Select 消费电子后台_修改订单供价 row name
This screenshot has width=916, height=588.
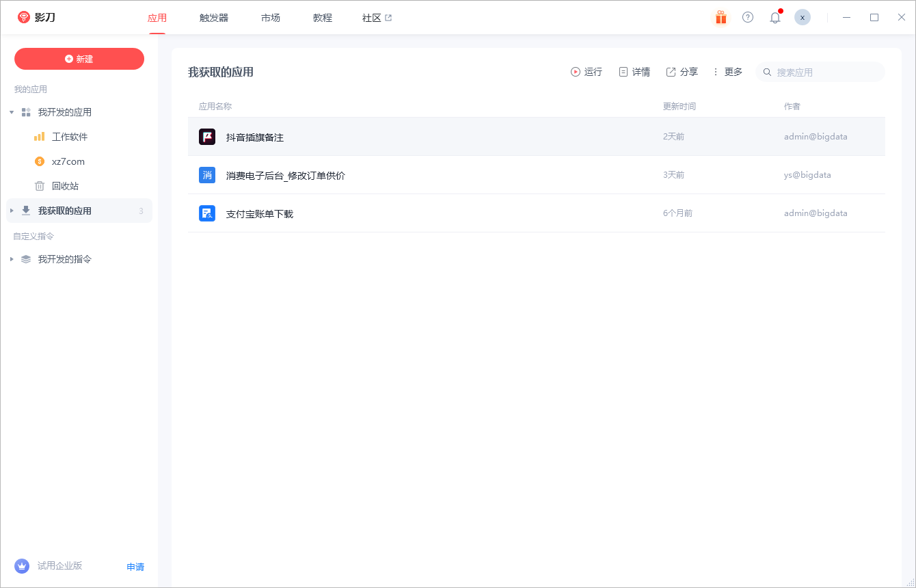pyautogui.click(x=286, y=176)
